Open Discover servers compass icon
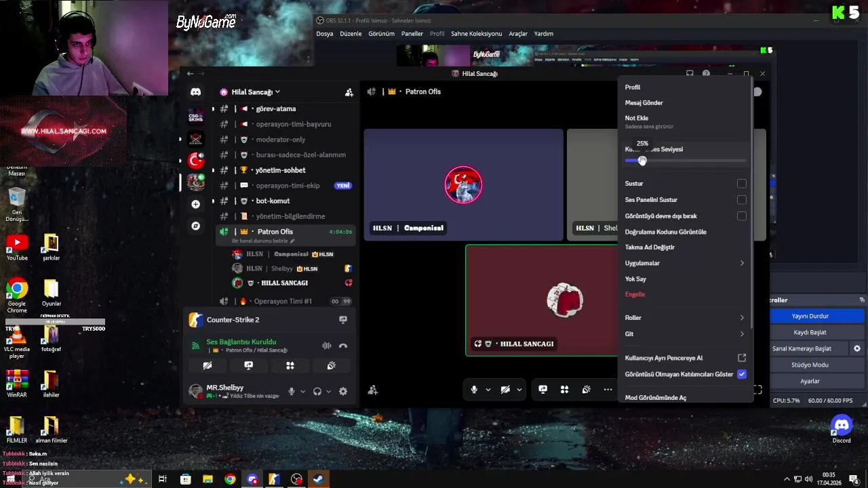Image resolution: width=868 pixels, height=488 pixels. point(195,226)
